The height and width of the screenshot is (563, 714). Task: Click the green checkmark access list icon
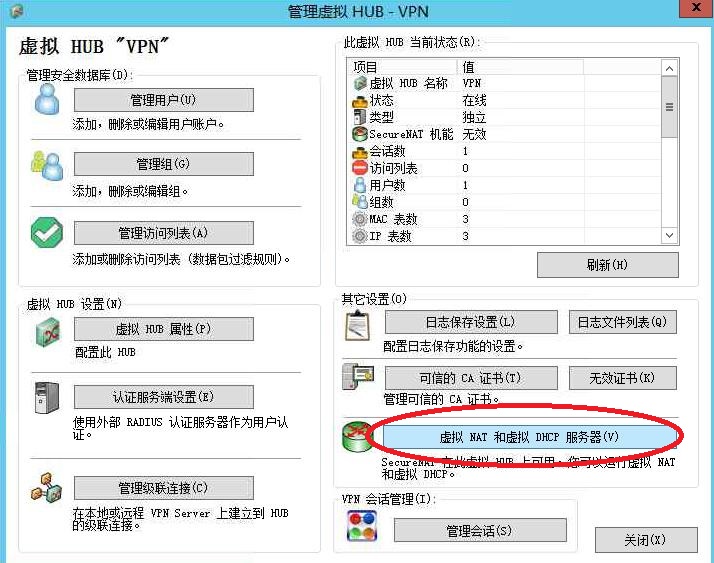46,232
